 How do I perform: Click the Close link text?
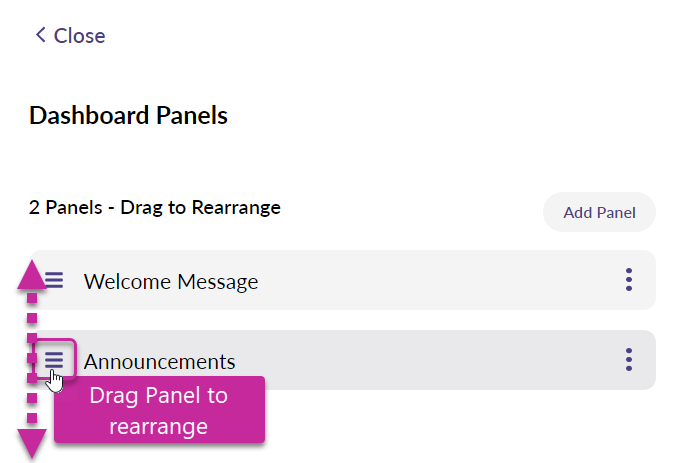(x=79, y=36)
